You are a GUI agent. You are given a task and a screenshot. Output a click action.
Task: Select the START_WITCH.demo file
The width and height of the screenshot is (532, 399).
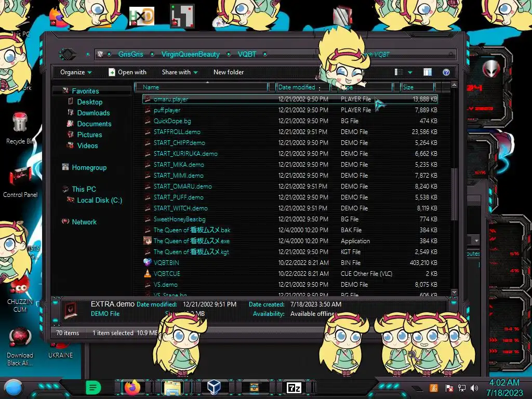[290, 208]
